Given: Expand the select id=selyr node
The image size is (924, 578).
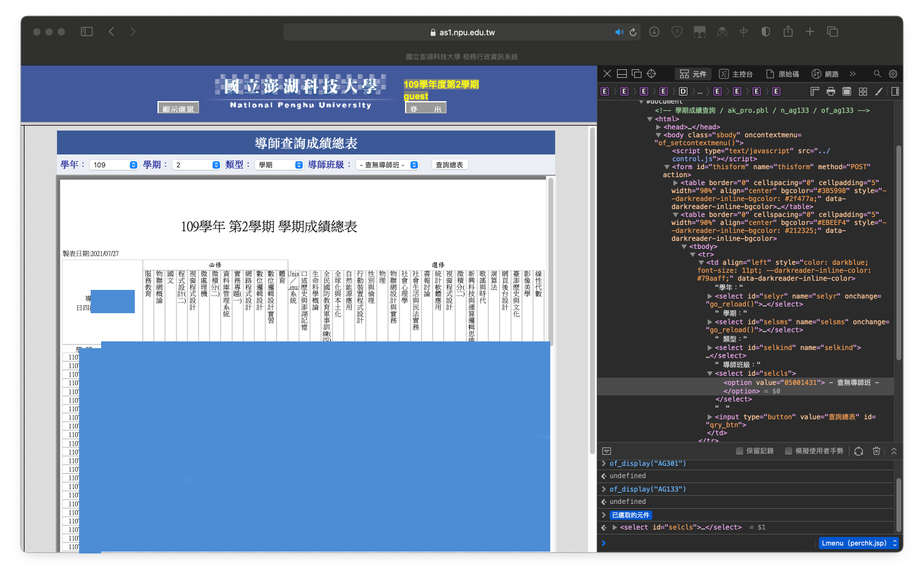Looking at the screenshot, I should pos(710,296).
